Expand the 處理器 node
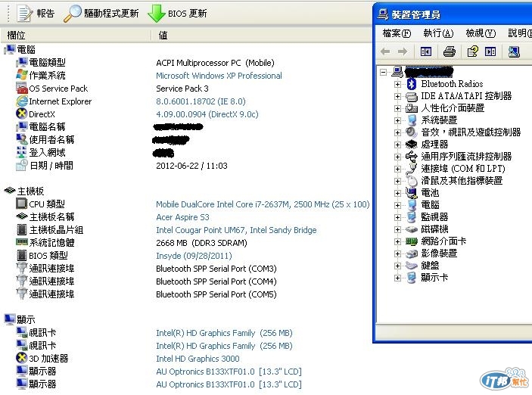Screen dimensions: 532x395 point(397,145)
